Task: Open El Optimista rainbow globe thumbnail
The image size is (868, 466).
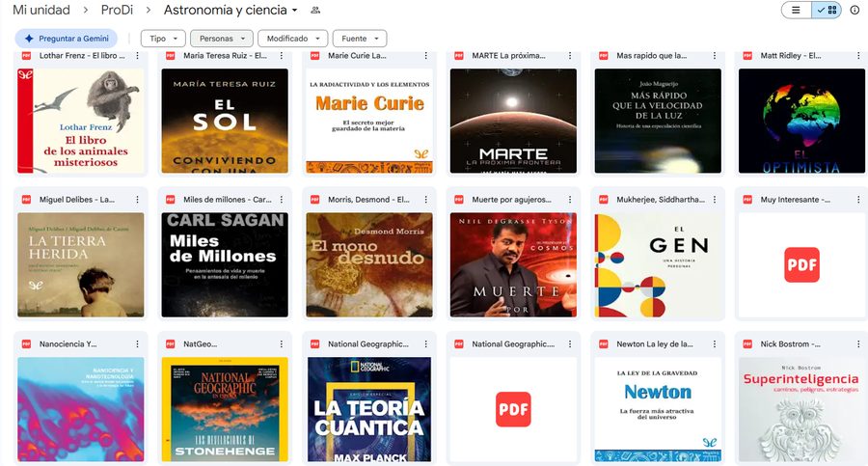Action: pyautogui.click(x=801, y=121)
